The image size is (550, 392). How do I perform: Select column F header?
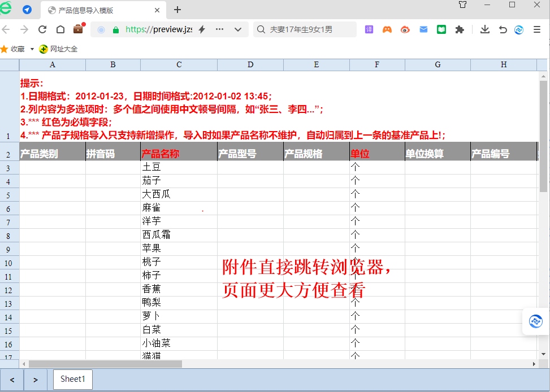pos(377,64)
